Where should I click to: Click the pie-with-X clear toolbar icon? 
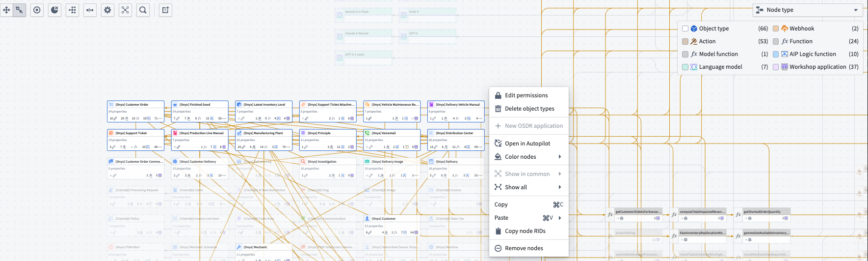[x=54, y=10]
